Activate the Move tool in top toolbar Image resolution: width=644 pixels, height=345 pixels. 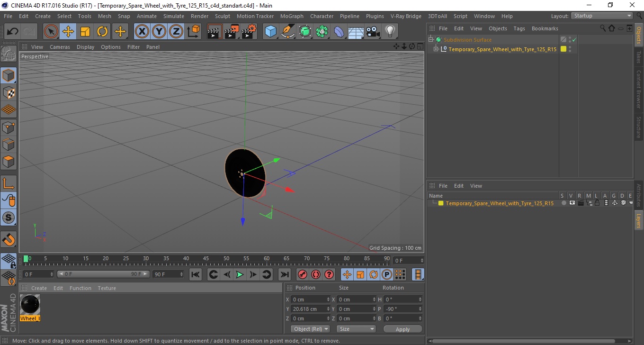pyautogui.click(x=68, y=32)
